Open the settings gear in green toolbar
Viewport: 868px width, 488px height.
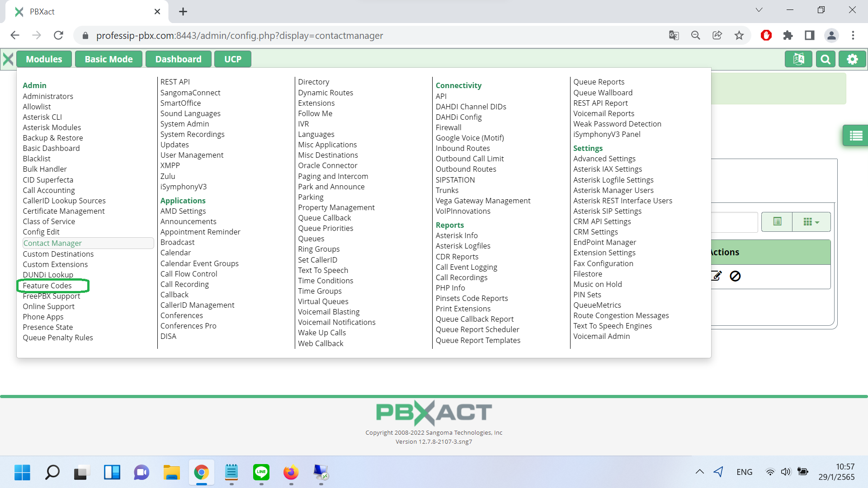click(852, 59)
